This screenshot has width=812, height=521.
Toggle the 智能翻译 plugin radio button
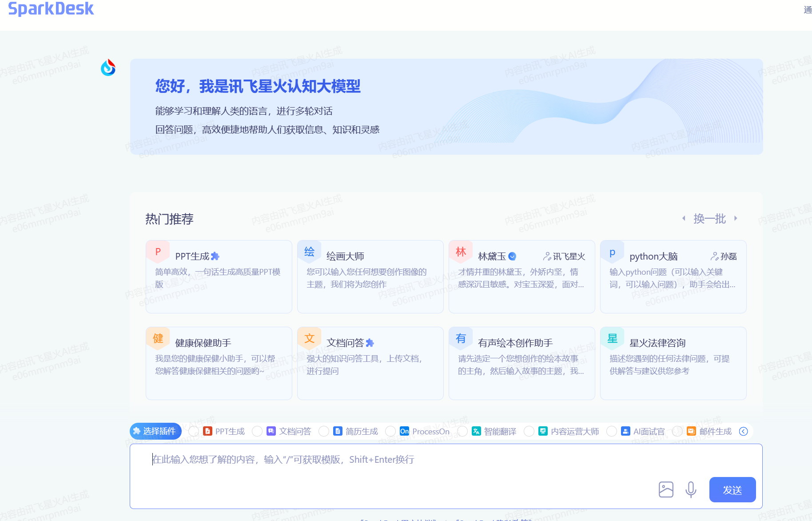tap(462, 431)
